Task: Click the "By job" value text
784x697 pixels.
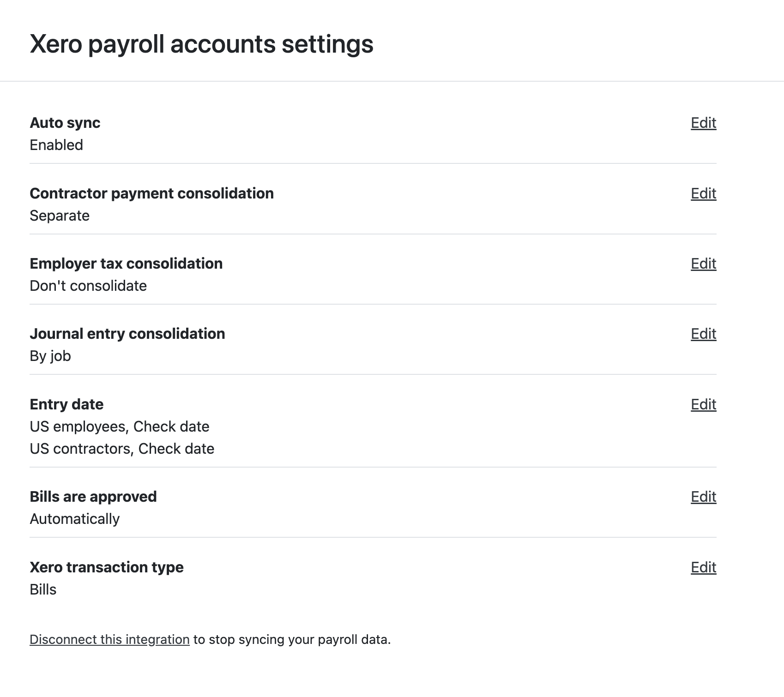Action: coord(50,356)
